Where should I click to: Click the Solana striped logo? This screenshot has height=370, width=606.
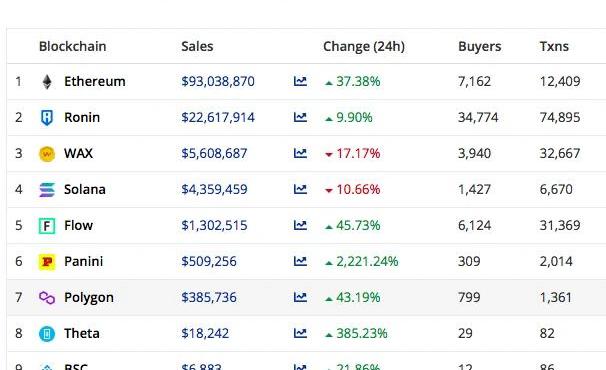tap(47, 189)
